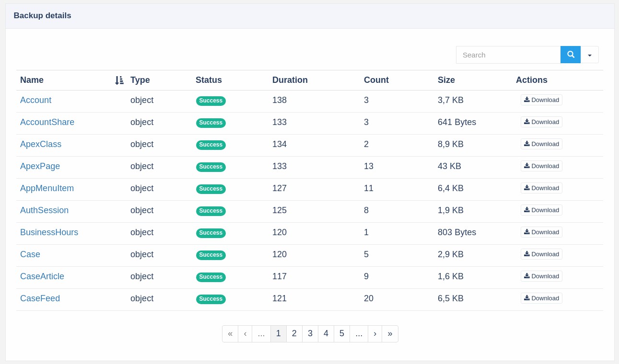Image resolution: width=619 pixels, height=364 pixels.
Task: Open the CaseFeed backup link
Action: pyautogui.click(x=40, y=298)
